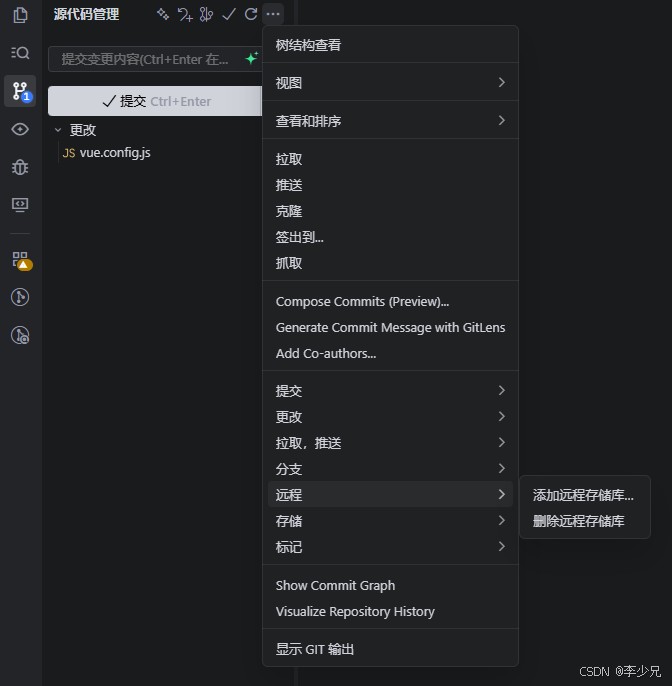Select 添加远程存储库 from submenu
Screen dimensions: 672x686
(584, 495)
